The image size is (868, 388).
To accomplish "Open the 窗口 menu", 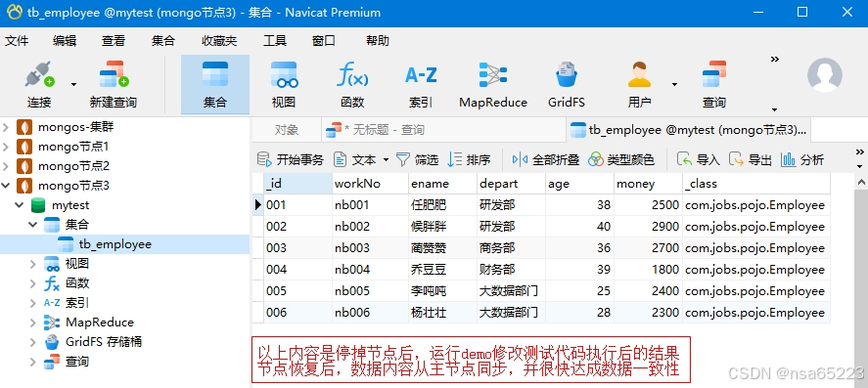I will [323, 41].
